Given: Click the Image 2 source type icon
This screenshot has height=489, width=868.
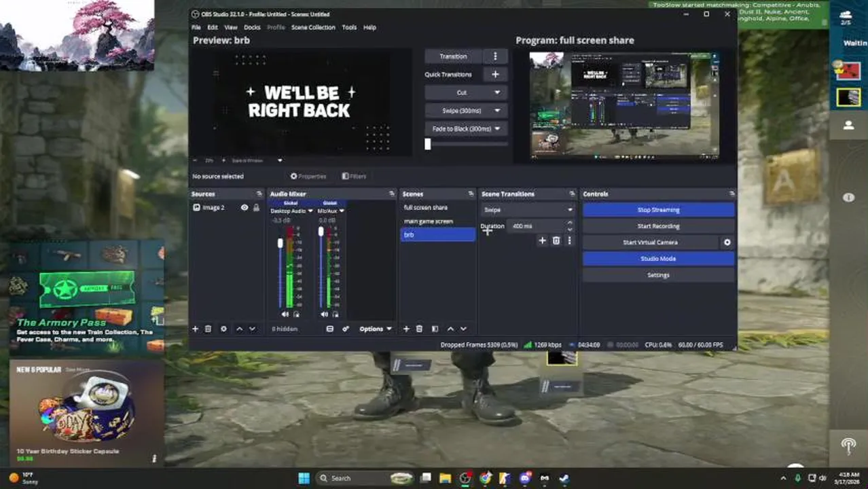Looking at the screenshot, I should click(x=196, y=207).
